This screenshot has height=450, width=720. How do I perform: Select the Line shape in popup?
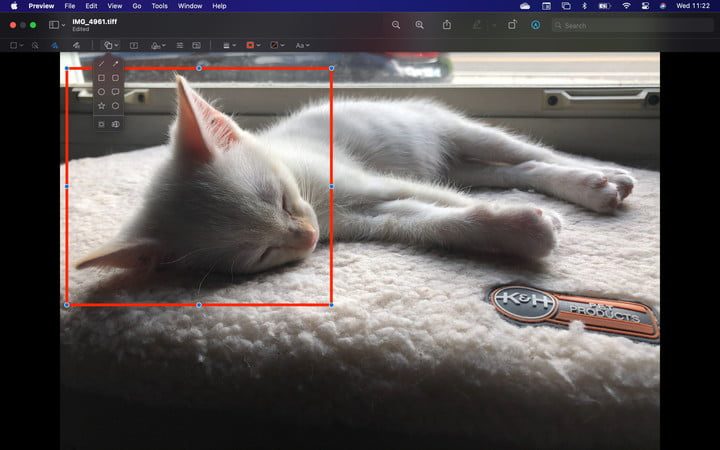(x=101, y=64)
